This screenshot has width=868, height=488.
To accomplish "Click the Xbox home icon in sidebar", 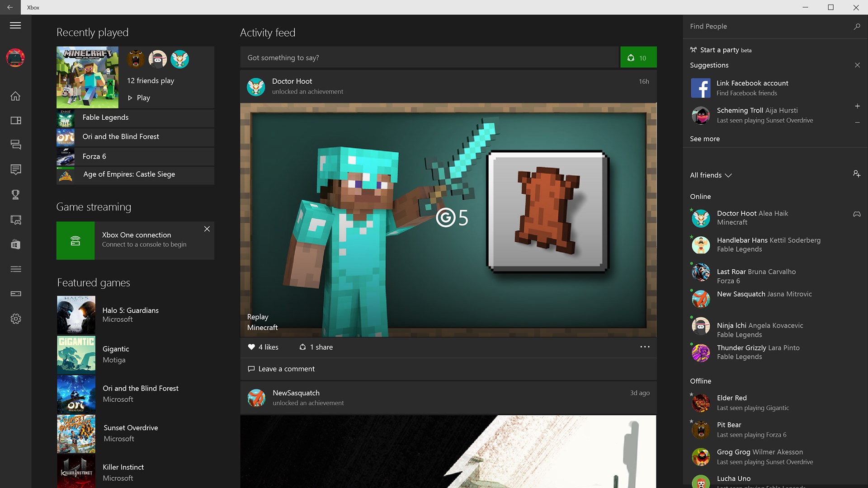I will click(15, 95).
